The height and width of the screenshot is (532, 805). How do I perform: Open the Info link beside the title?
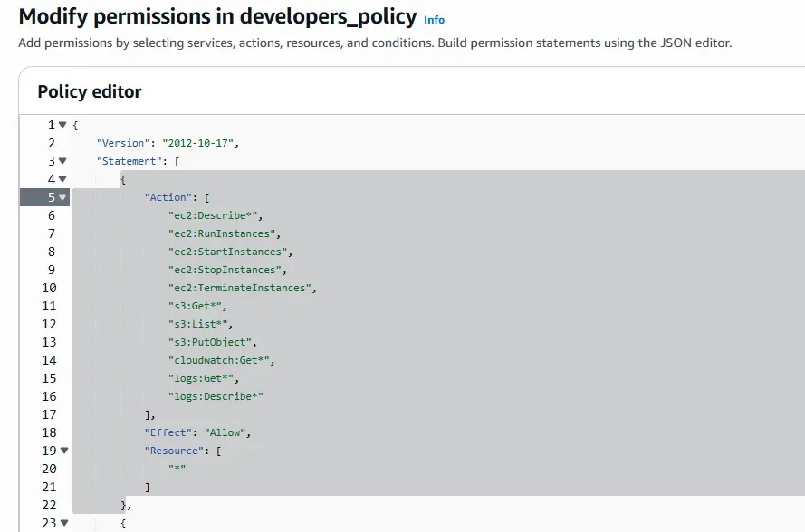435,20
